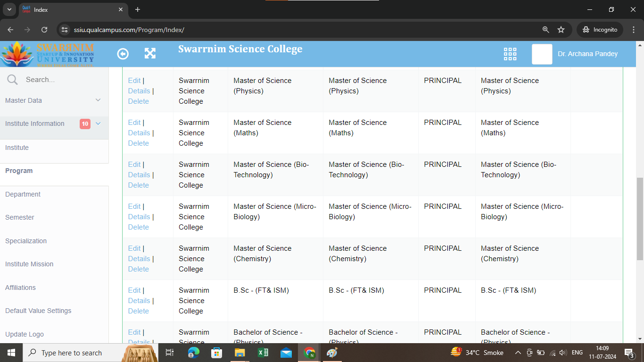
Task: Edit the Master of Science (Micro-Biology) row
Action: [x=134, y=206]
